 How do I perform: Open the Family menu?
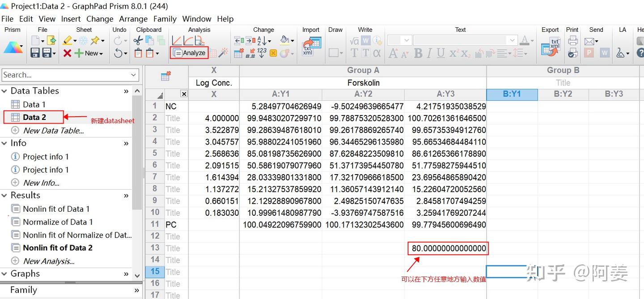pos(165,19)
